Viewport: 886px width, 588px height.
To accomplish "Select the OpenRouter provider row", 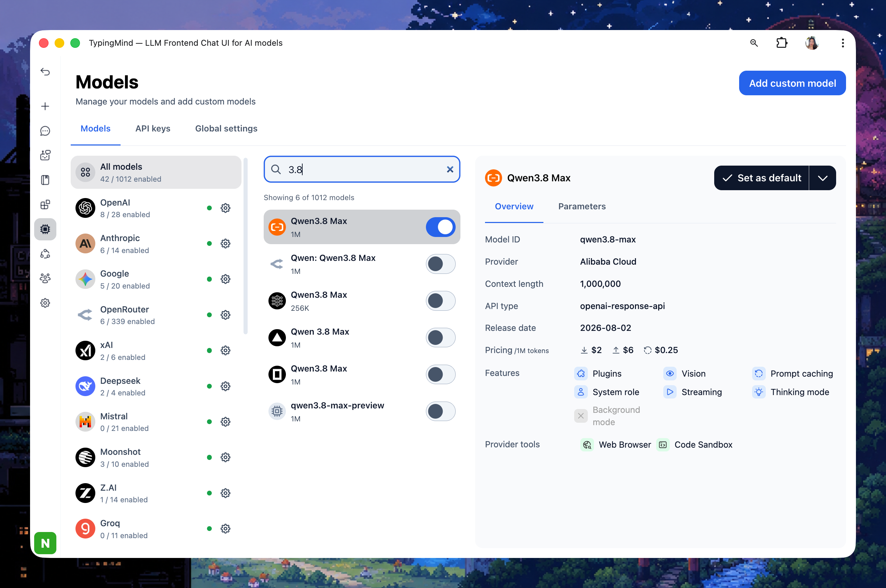I will (x=156, y=315).
